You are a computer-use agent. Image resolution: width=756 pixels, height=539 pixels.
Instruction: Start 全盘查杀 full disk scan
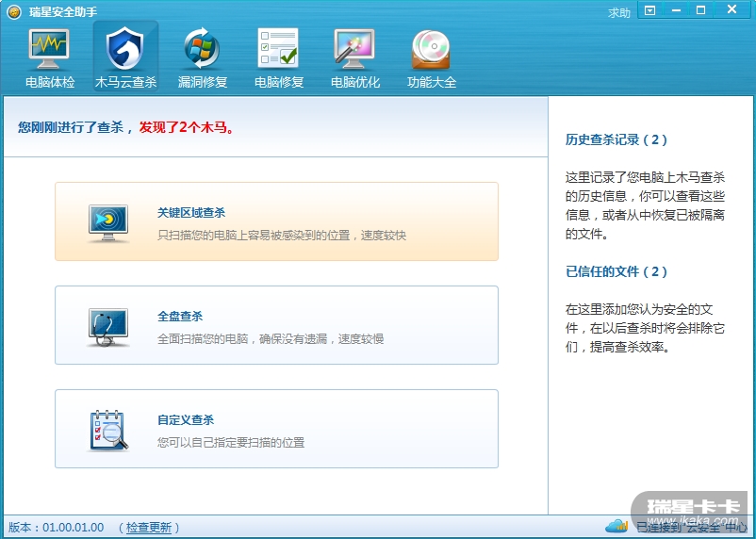[180, 317]
